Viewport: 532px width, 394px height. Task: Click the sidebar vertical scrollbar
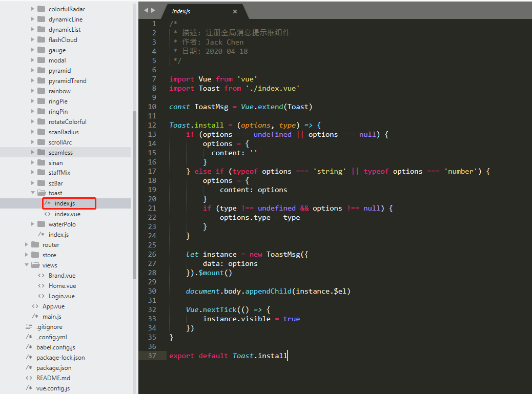click(x=134, y=195)
